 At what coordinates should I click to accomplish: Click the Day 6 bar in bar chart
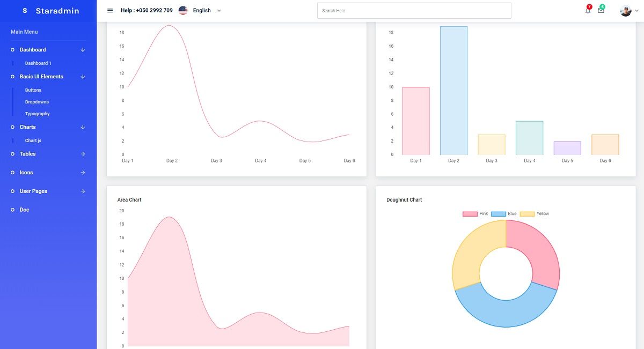pyautogui.click(x=605, y=145)
